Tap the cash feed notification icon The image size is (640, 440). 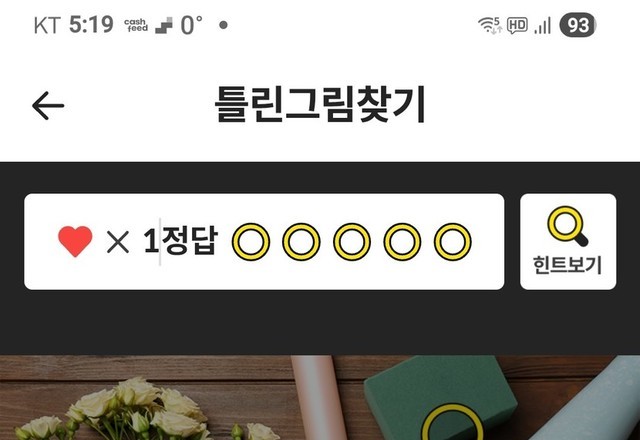coord(136,25)
